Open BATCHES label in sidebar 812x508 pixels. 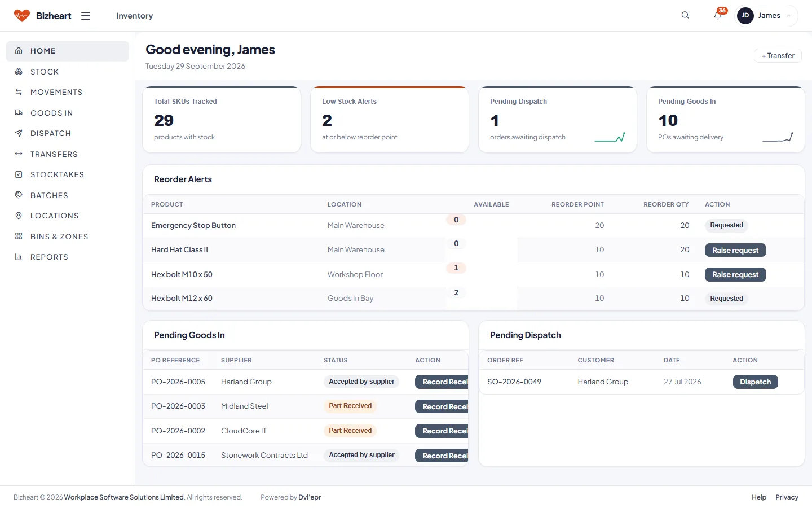click(x=49, y=195)
